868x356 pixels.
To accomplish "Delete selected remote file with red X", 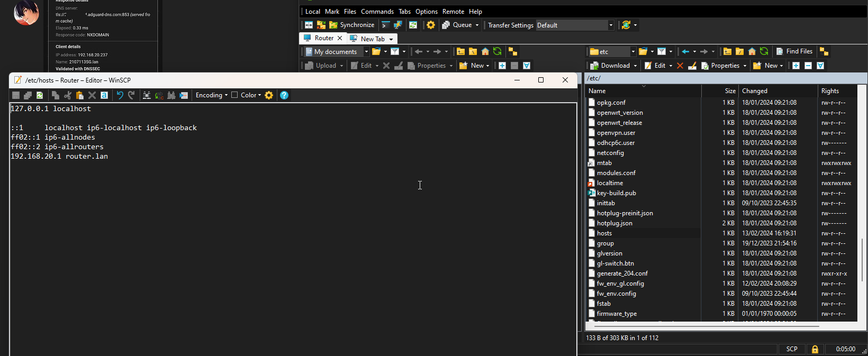I will (x=680, y=66).
